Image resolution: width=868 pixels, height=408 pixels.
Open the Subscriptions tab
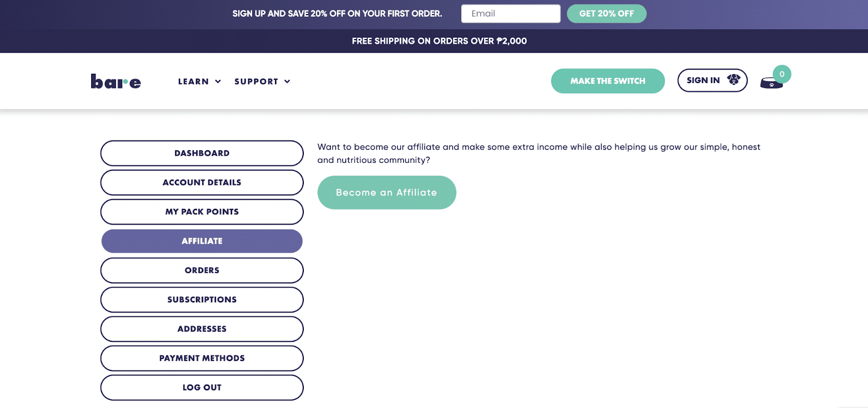pos(202,299)
